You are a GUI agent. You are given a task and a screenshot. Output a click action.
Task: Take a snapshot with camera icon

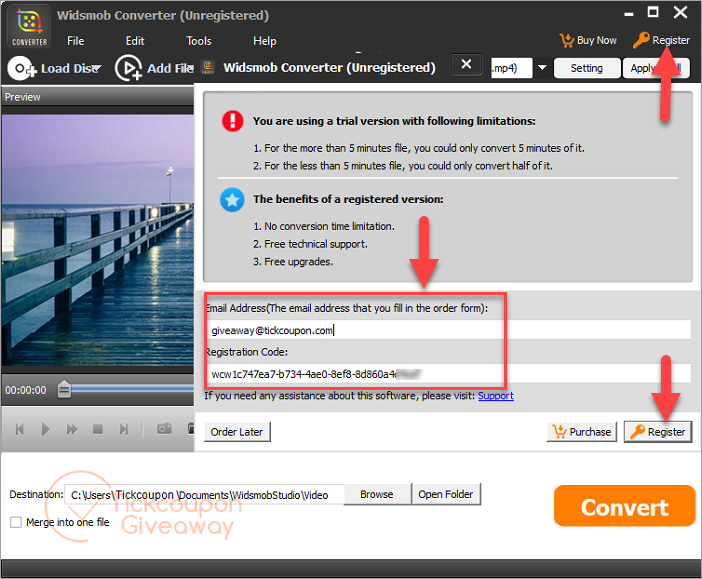[x=164, y=429]
